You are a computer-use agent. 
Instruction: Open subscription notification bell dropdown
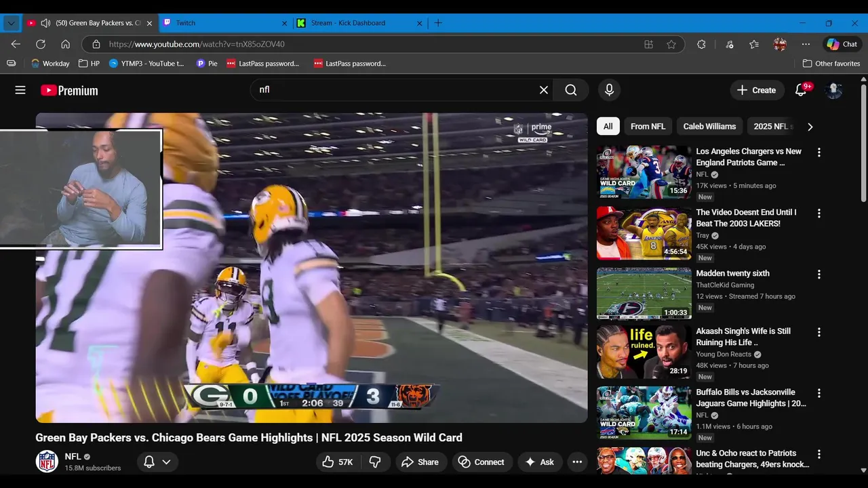pos(157,462)
